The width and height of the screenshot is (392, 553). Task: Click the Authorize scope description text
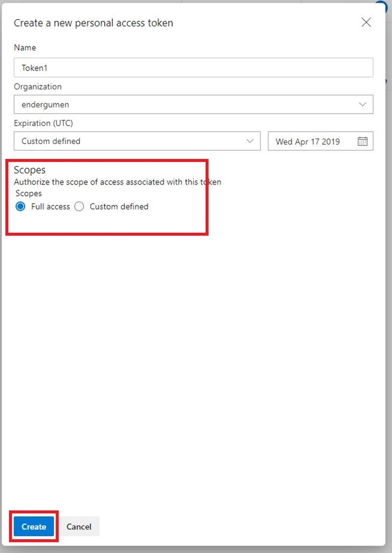(117, 182)
